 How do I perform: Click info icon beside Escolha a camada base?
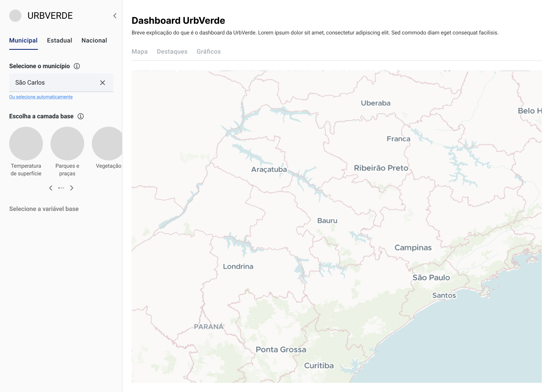[81, 116]
